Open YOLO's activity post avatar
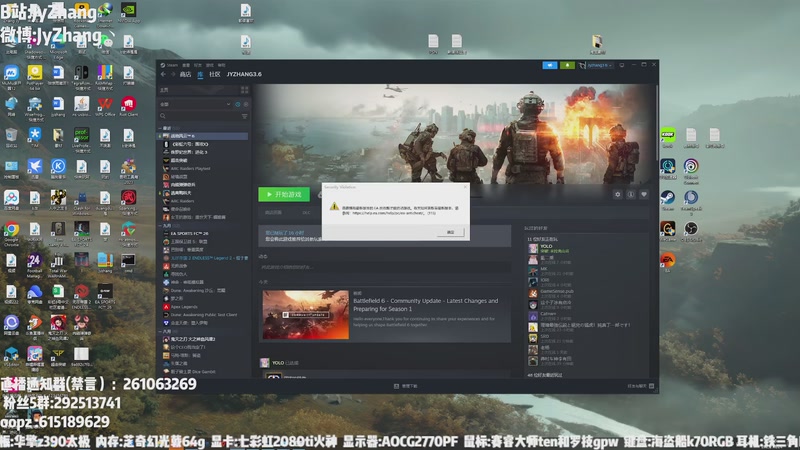The width and height of the screenshot is (800, 450). point(264,363)
